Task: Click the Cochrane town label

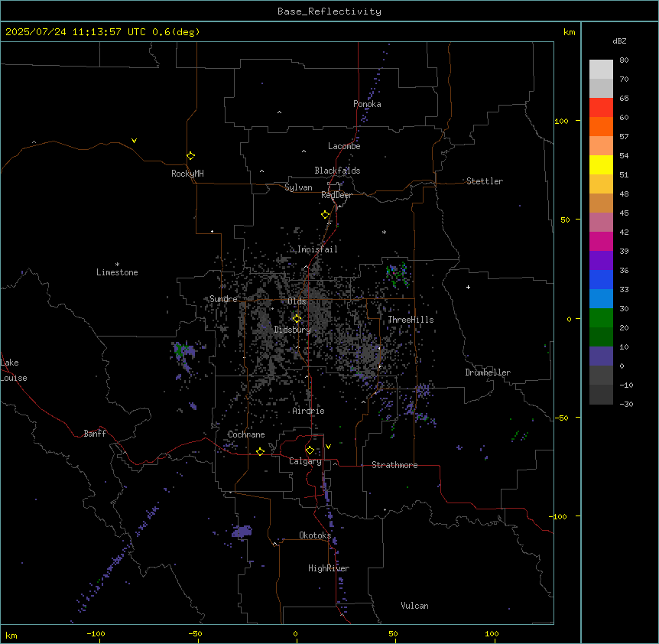Action: (x=246, y=434)
